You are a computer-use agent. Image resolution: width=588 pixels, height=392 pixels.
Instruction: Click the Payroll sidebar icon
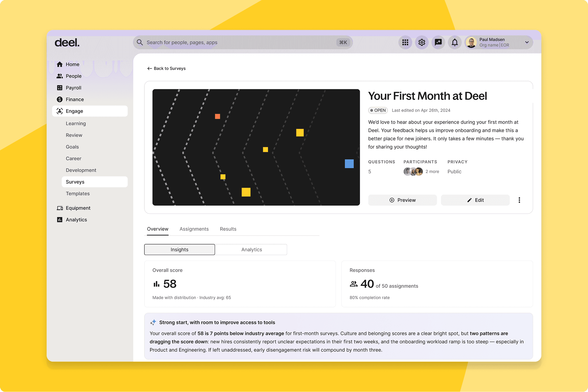(60, 88)
